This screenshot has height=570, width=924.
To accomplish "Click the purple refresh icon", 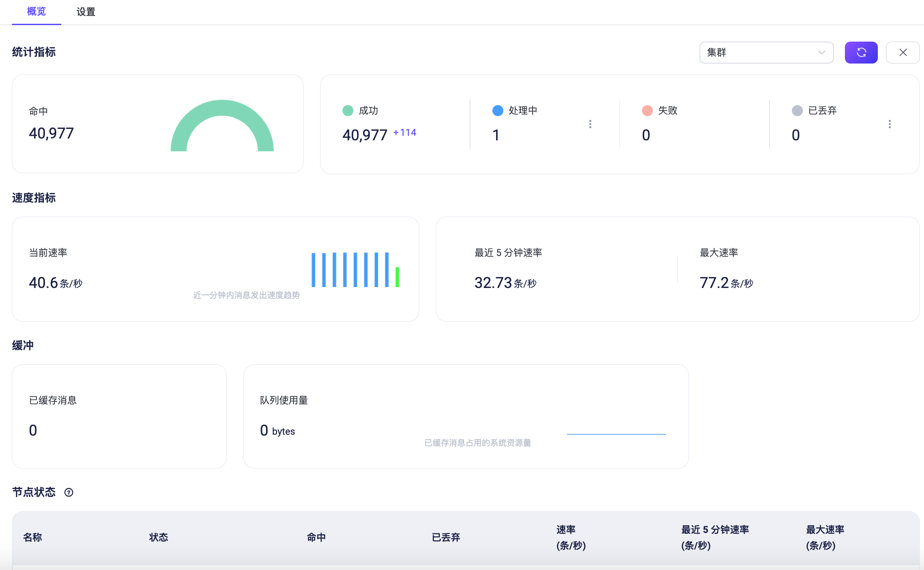I will 861,52.
